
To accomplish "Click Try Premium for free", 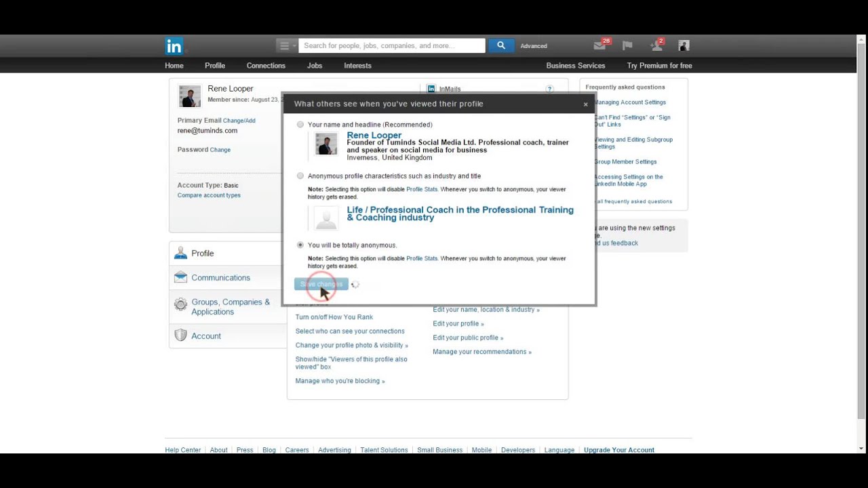I will [660, 66].
